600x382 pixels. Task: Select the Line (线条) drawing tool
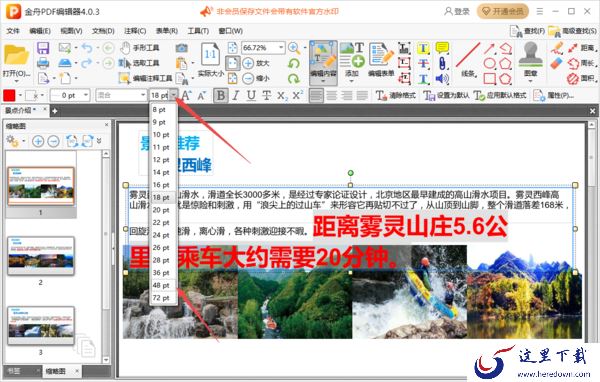pos(468,60)
